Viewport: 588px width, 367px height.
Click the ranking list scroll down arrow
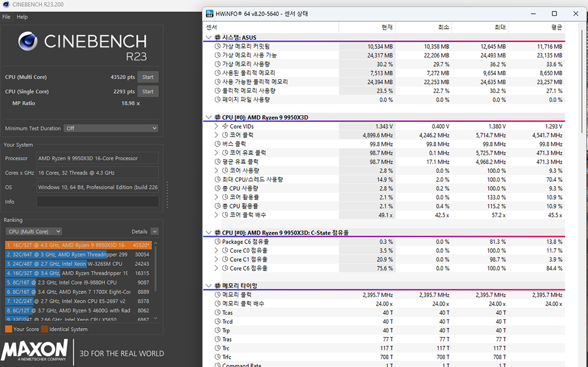(x=156, y=318)
